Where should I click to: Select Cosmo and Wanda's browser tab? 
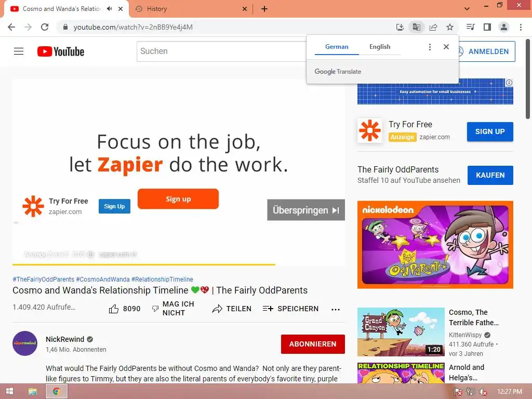pos(61,9)
